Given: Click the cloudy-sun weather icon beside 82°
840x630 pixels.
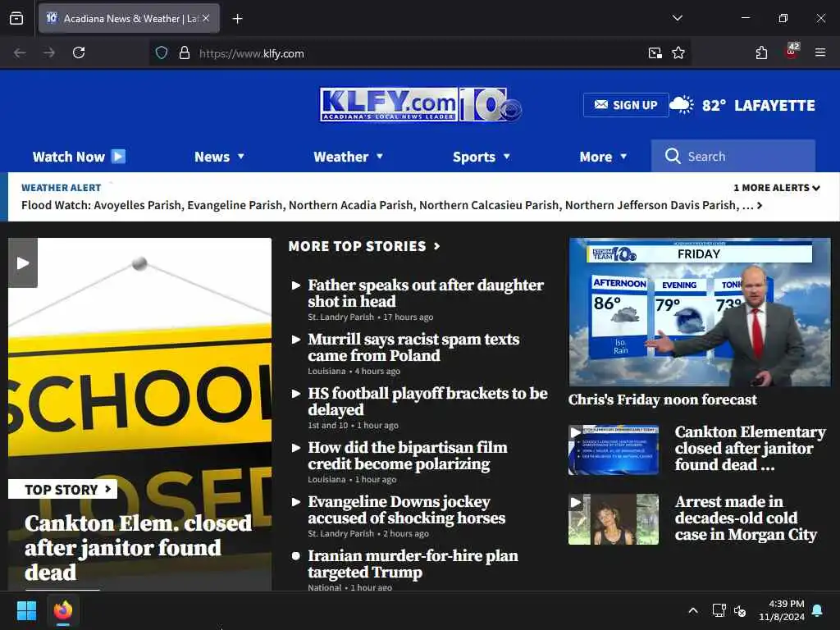Looking at the screenshot, I should pos(682,105).
